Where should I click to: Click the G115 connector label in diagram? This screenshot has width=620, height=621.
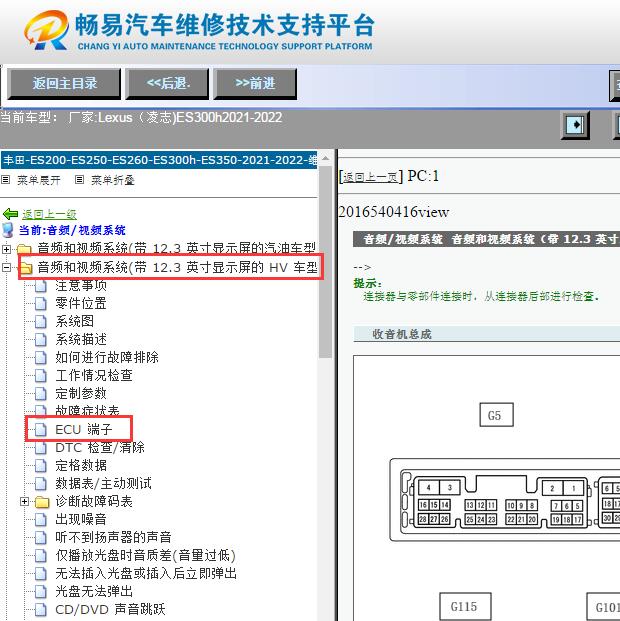(465, 606)
